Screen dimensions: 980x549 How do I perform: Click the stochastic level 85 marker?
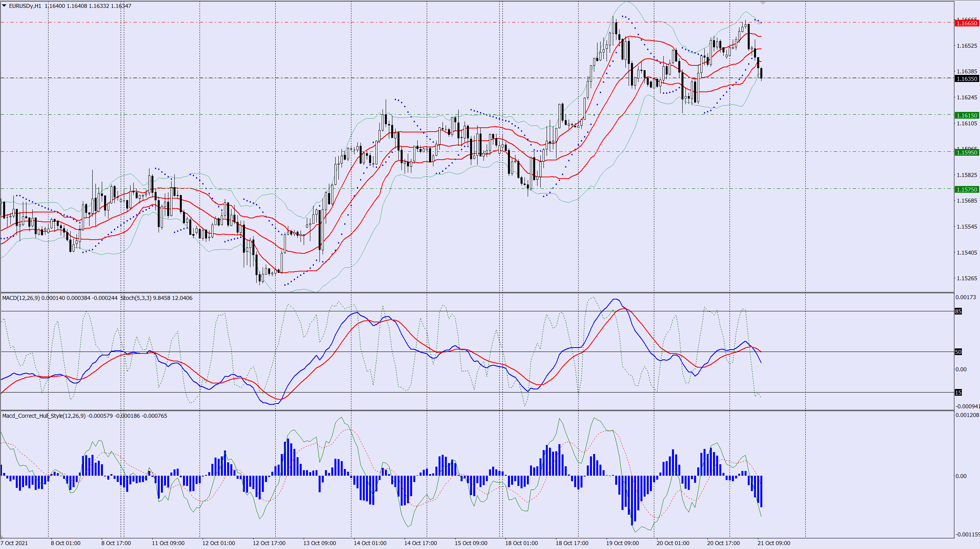tap(958, 311)
